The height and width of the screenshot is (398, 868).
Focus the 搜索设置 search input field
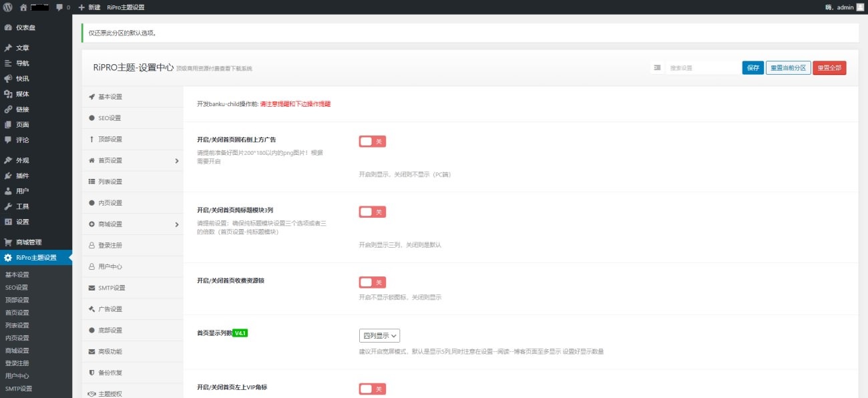pos(702,67)
